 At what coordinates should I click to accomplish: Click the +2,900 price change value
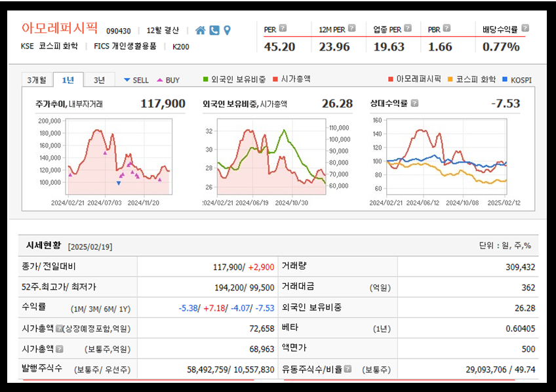tap(262, 267)
